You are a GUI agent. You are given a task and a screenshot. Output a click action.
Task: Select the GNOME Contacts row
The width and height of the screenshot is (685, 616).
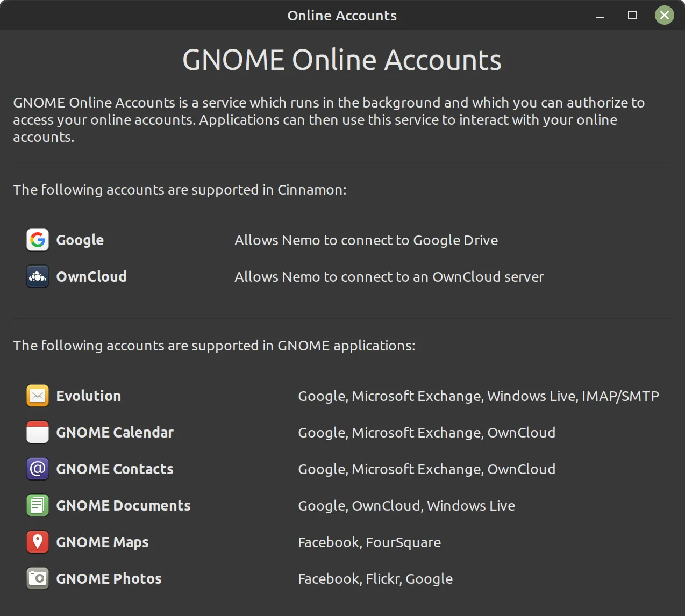tap(115, 469)
